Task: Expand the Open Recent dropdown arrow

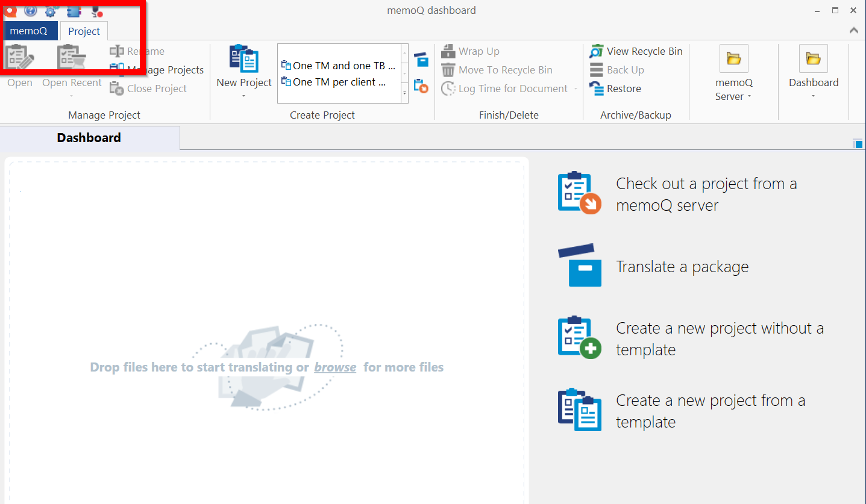Action: coord(72,96)
